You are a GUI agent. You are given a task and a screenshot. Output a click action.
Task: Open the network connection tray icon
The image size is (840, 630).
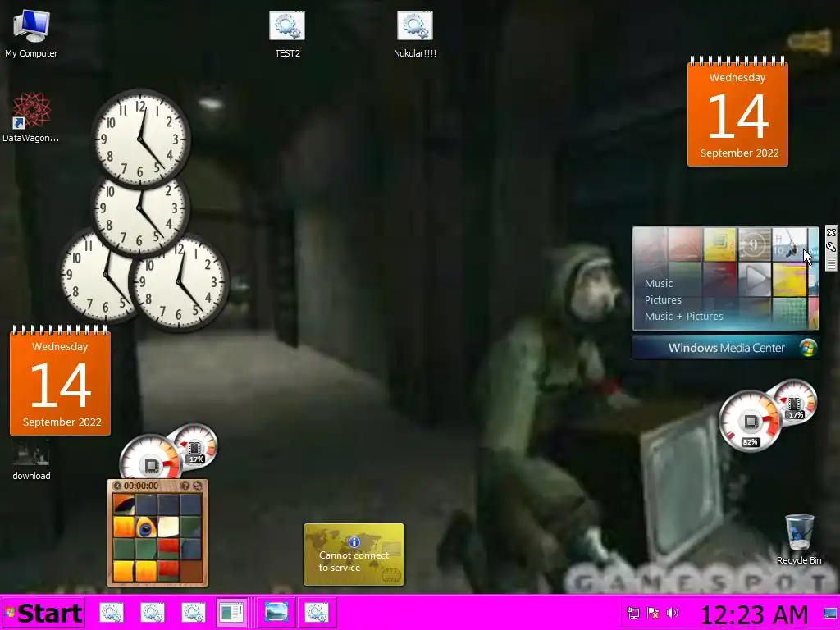tap(632, 613)
